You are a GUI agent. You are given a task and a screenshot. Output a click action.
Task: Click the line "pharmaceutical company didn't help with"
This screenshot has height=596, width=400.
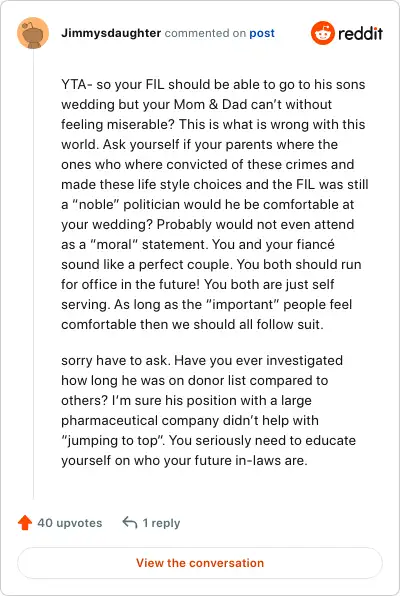pyautogui.click(x=190, y=420)
